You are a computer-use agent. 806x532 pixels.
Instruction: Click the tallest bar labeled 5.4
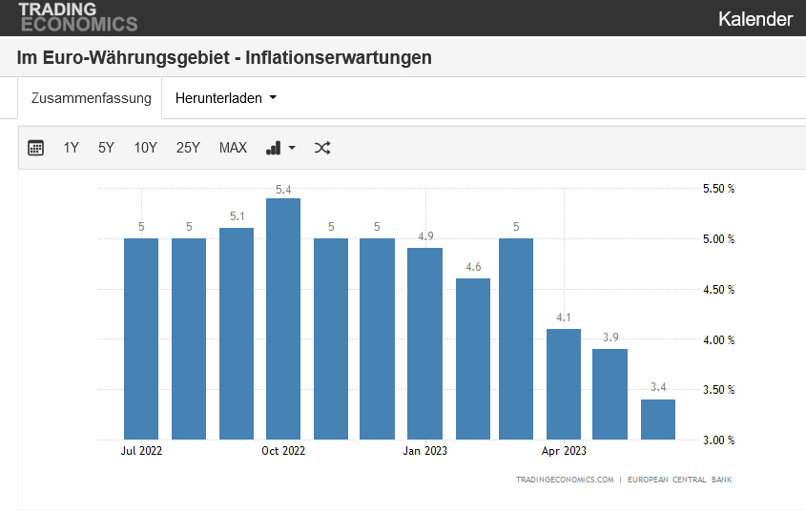[283, 319]
